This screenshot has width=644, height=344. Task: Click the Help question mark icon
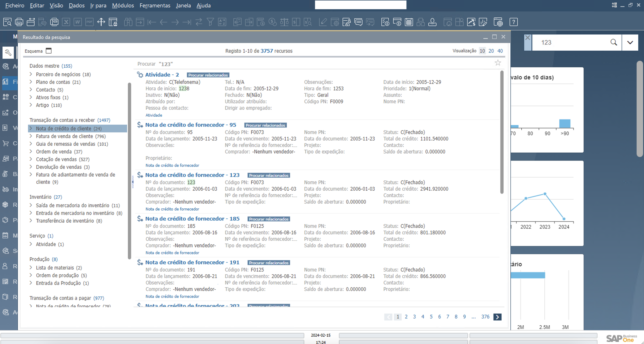514,22
